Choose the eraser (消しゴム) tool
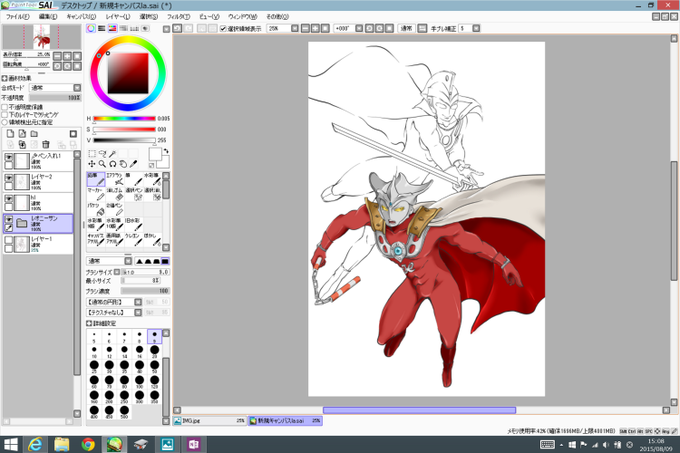680x453 pixels. pos(115,194)
